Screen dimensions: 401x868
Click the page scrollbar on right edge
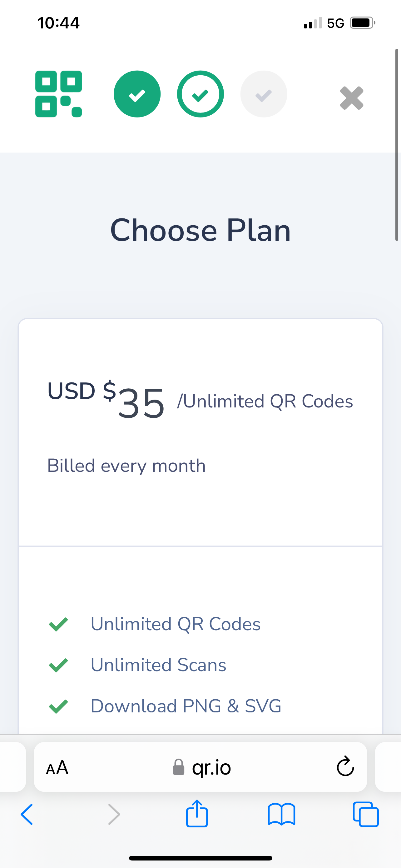[397, 145]
